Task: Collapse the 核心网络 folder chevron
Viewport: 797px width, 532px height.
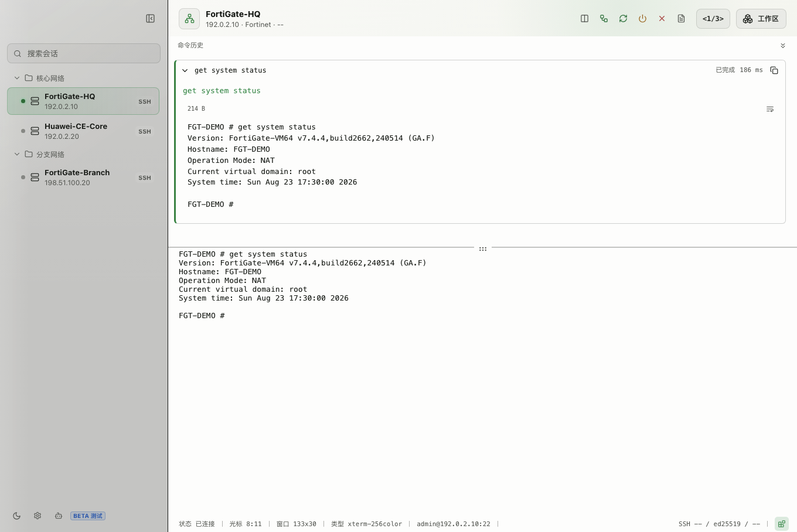Action: (x=17, y=78)
